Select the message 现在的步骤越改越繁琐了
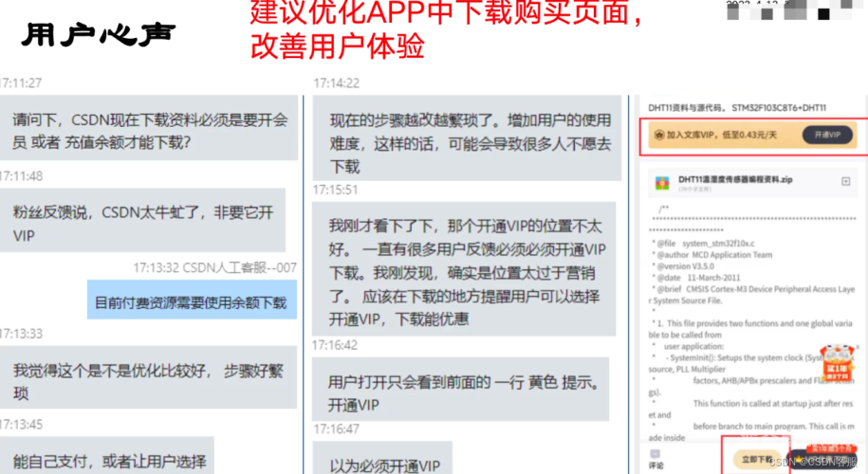 point(468,137)
